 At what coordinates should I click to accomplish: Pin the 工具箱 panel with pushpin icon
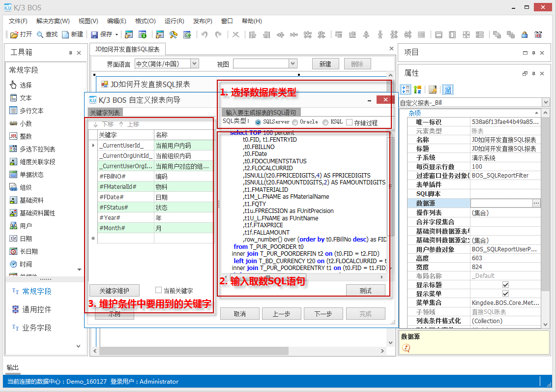[71, 53]
